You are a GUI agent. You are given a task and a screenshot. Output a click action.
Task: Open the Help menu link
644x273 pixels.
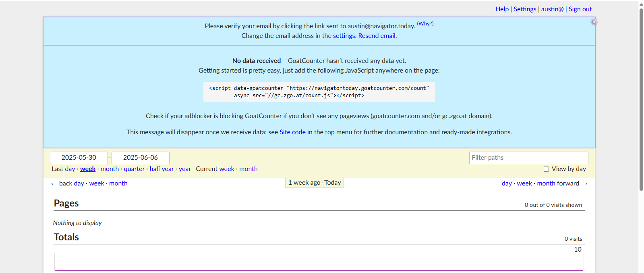pyautogui.click(x=502, y=9)
